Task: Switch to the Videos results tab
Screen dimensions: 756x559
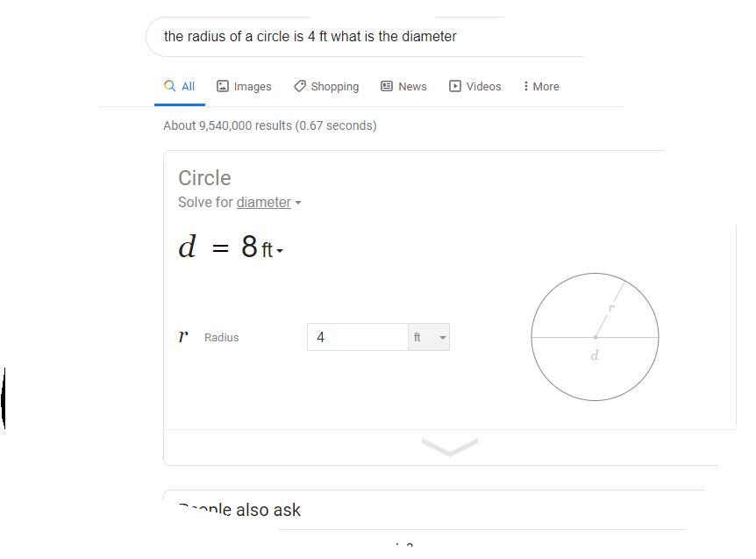Action: [x=483, y=87]
